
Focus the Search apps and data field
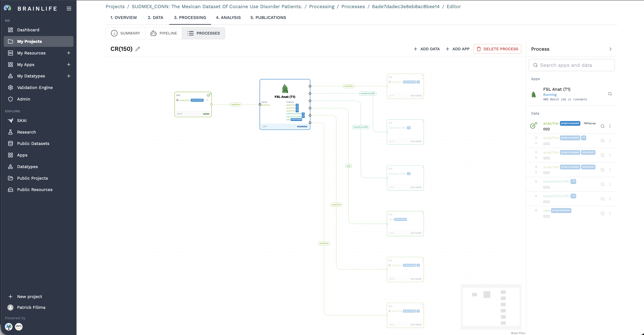pyautogui.click(x=571, y=65)
